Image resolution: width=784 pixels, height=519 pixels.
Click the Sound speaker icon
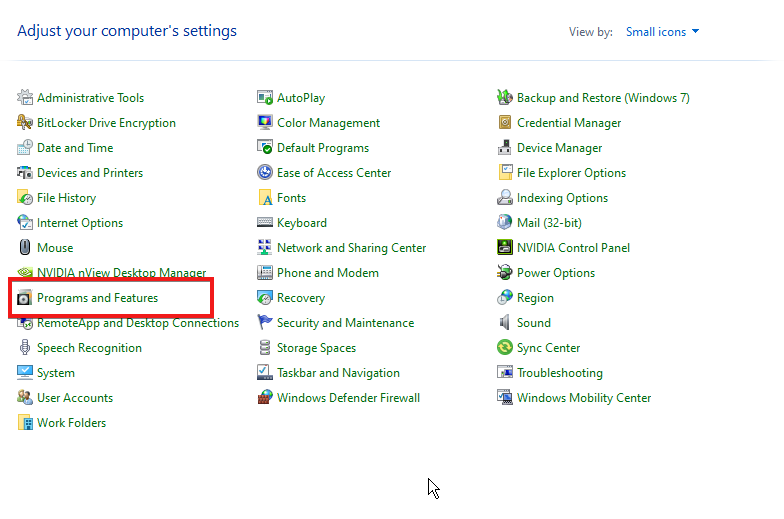505,323
